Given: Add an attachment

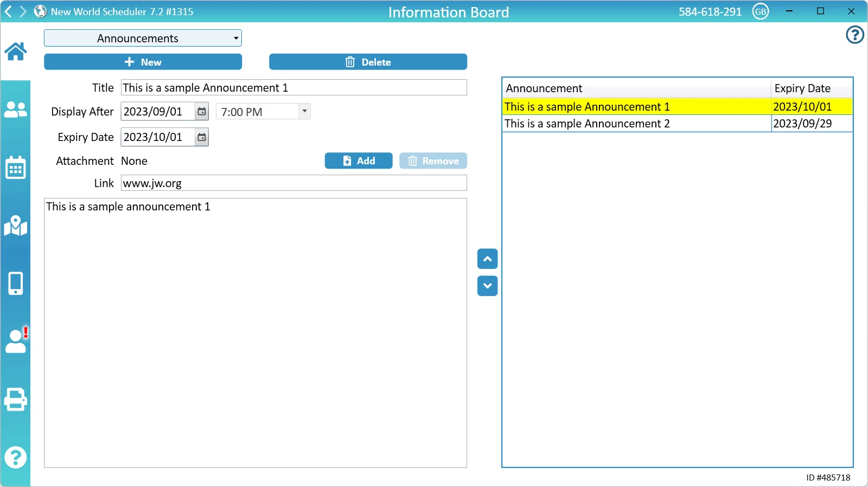Looking at the screenshot, I should point(359,161).
